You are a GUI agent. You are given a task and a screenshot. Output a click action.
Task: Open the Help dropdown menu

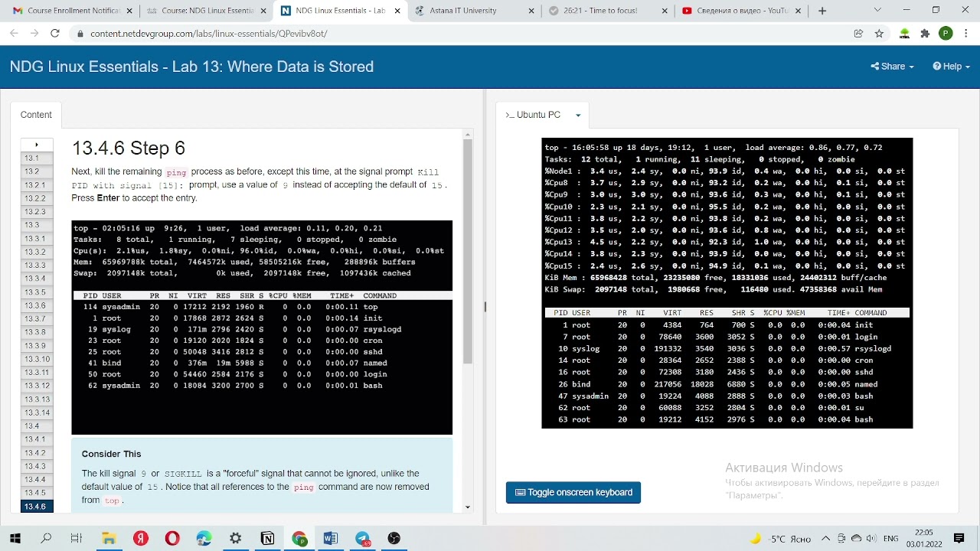coord(951,67)
